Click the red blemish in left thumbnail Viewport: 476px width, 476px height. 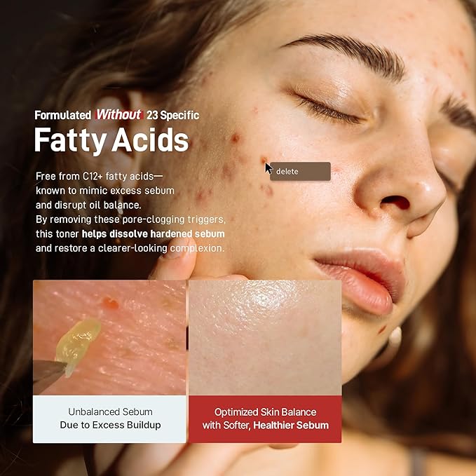pyautogui.click(x=110, y=304)
